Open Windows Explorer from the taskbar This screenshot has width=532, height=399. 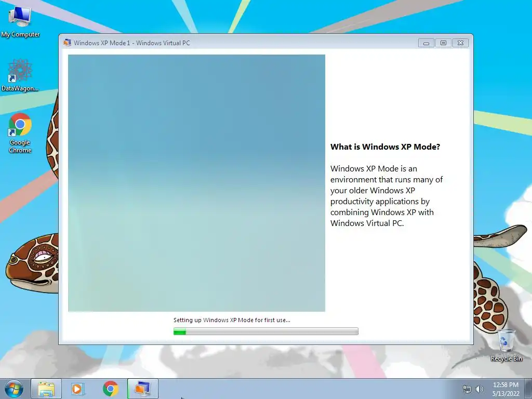point(46,389)
